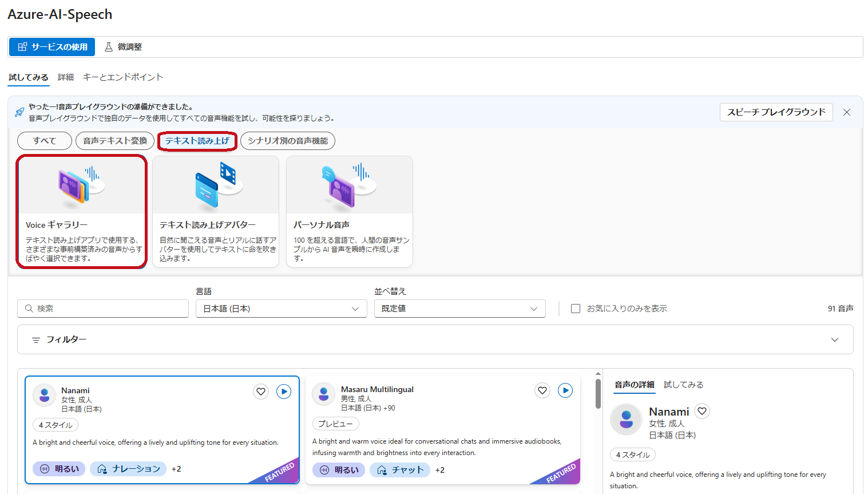Click the 91 音声 count text
The height and width of the screenshot is (494, 868).
click(841, 309)
